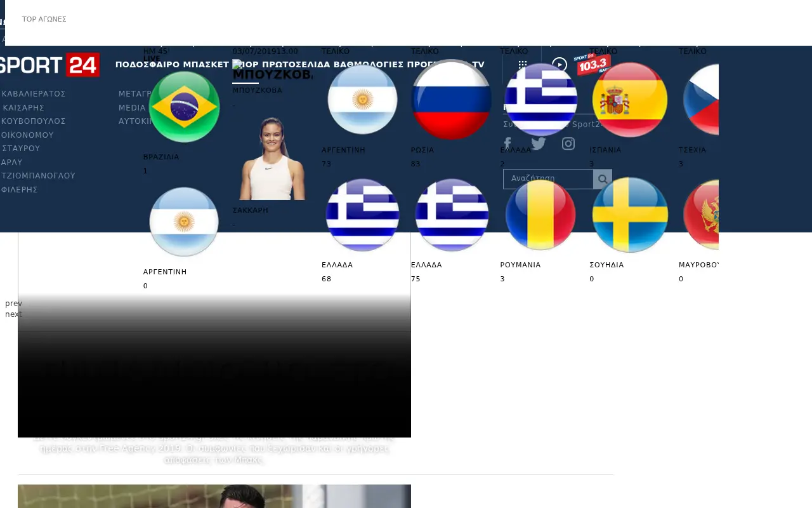Click the Spain flag
This screenshot has height=508, width=812.
click(x=630, y=100)
